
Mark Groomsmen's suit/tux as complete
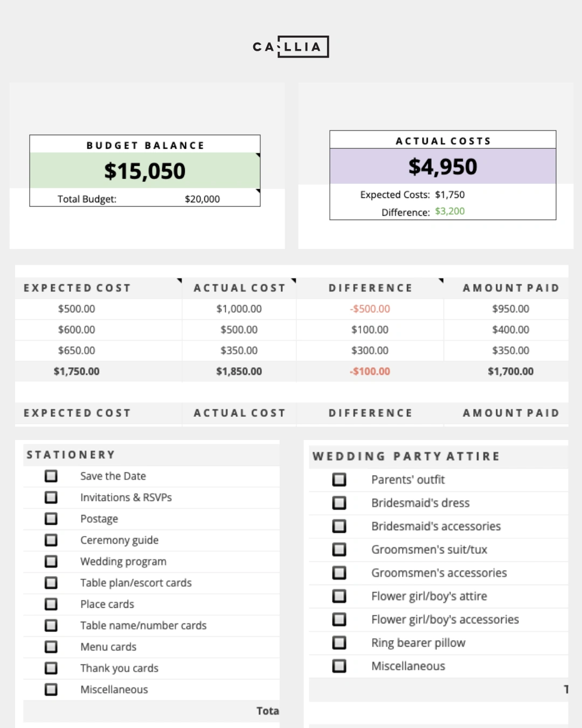coord(339,550)
